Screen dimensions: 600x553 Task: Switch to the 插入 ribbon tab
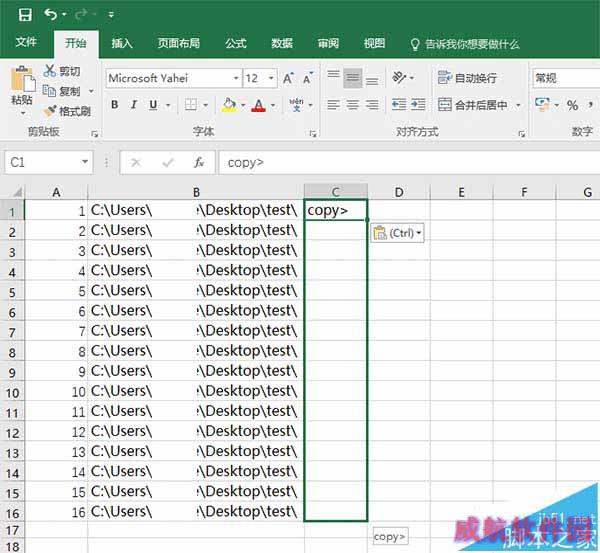(122, 43)
